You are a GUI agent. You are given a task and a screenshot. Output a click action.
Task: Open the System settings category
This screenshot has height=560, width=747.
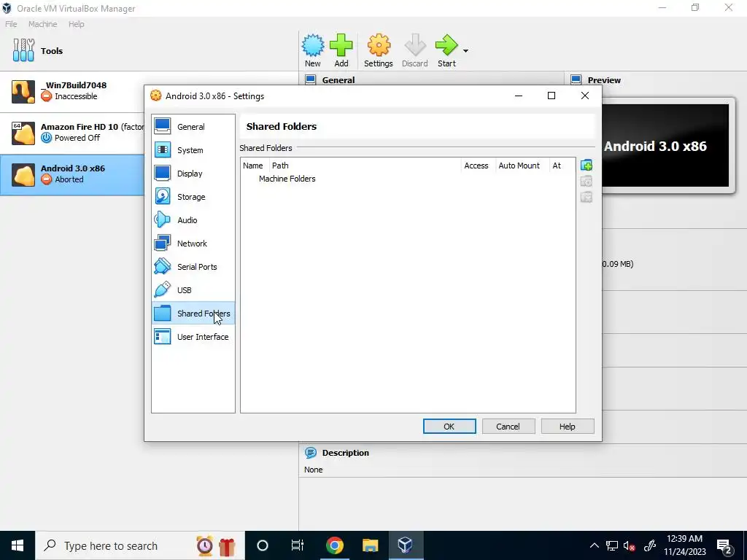pos(193,150)
